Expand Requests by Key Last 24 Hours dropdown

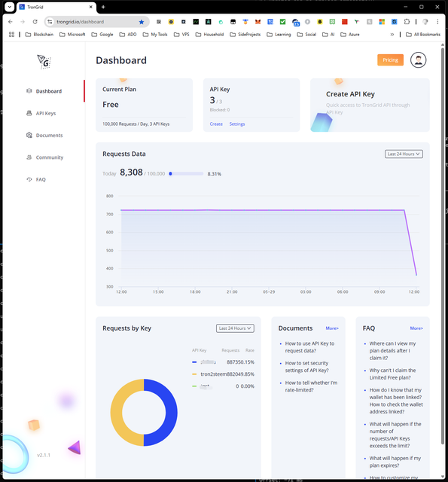[x=235, y=328]
